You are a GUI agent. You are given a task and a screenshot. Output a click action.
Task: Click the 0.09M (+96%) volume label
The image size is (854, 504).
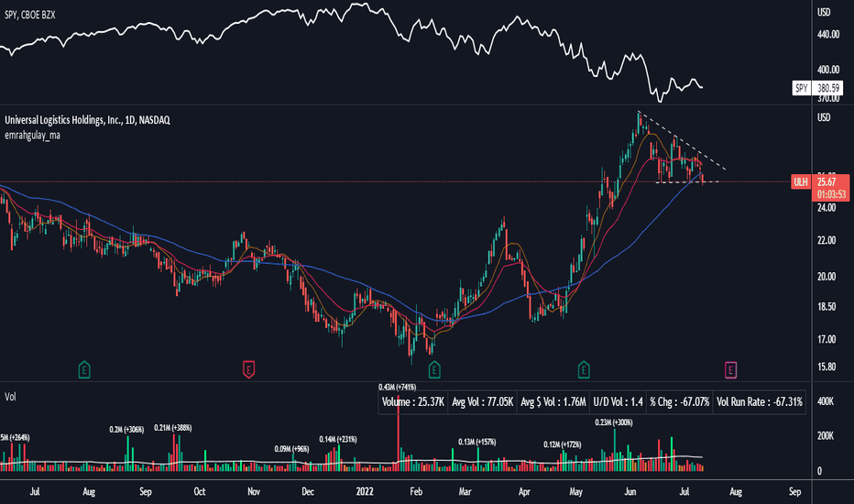[x=291, y=449]
